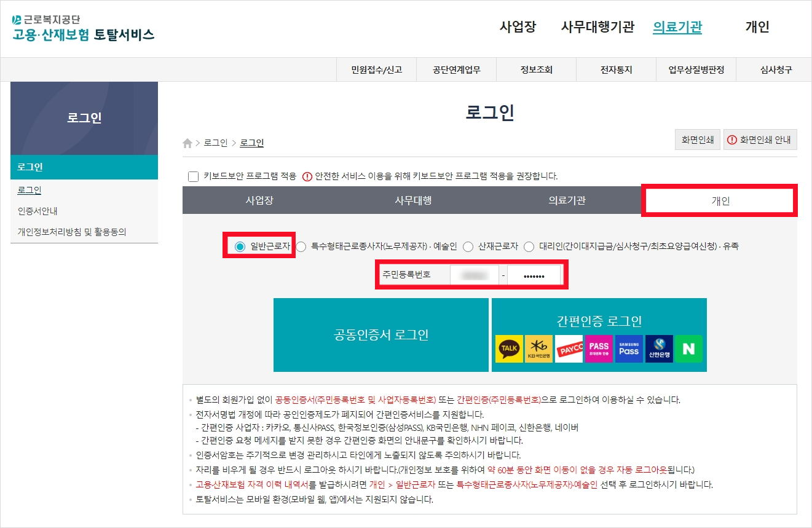Select the pink PASS carrier icon

pyautogui.click(x=599, y=349)
